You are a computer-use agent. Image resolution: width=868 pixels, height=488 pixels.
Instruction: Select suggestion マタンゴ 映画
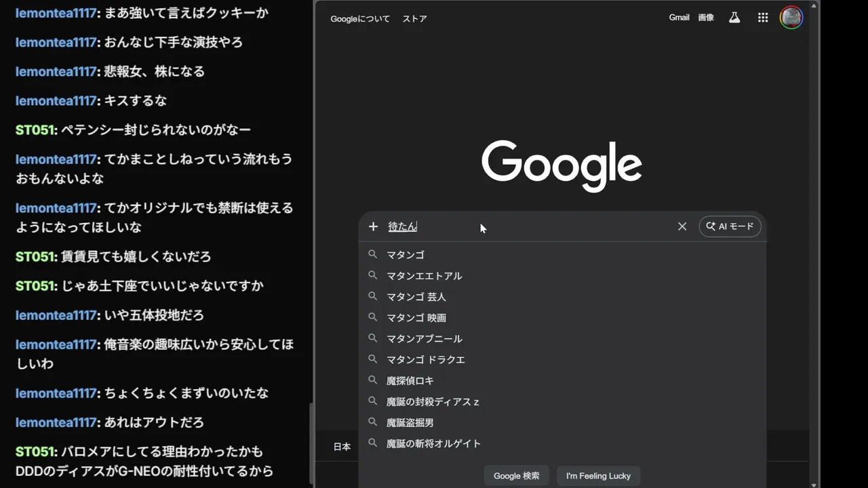pyautogui.click(x=562, y=318)
